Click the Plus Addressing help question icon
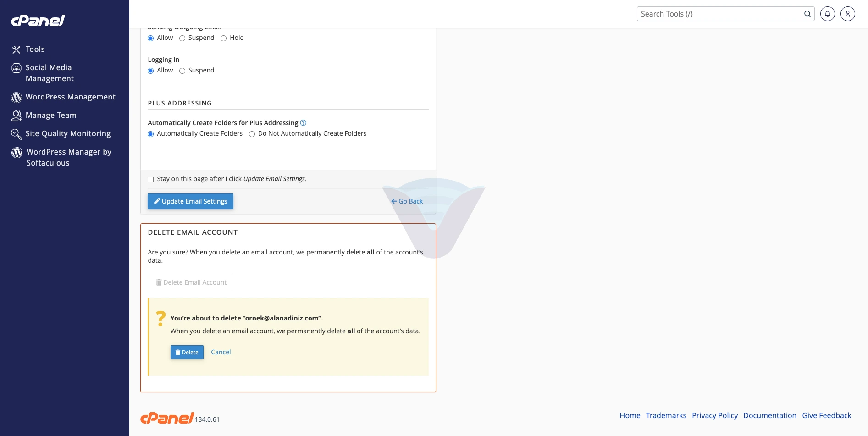Image resolution: width=868 pixels, height=436 pixels. click(x=303, y=123)
